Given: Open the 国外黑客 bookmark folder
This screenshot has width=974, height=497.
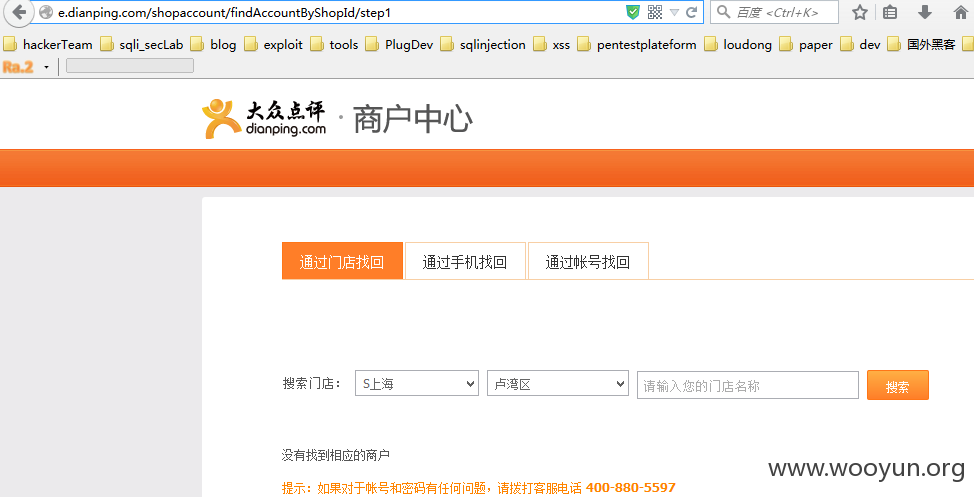Looking at the screenshot, I should [x=922, y=45].
